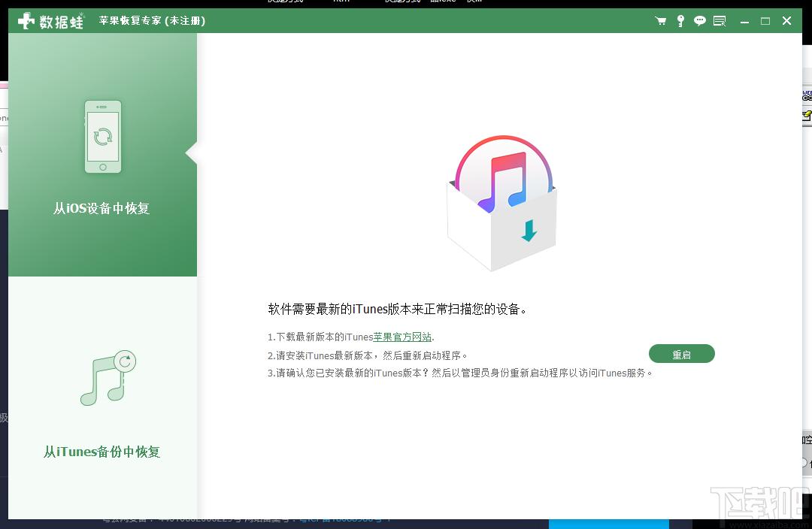Click step 2 text 请安装iTunes最新版本
Viewport: 812px width, 529px height.
[367, 355]
